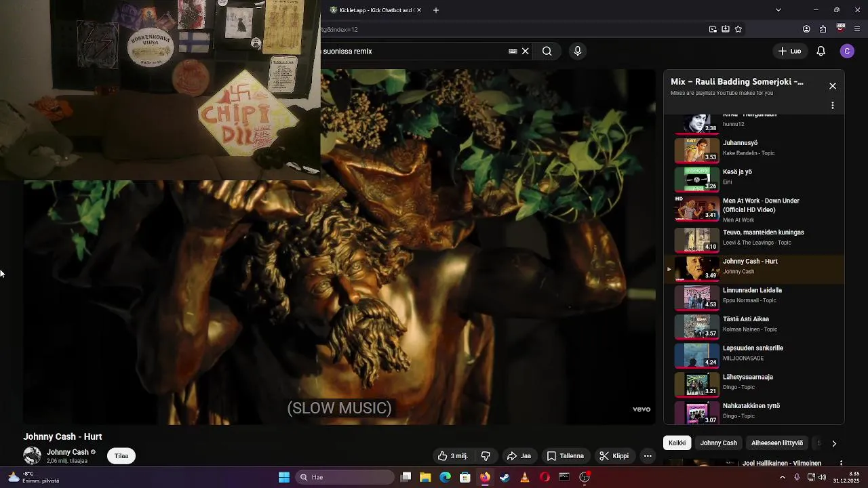868x488 pixels.
Task: Click the Luo create button
Action: coord(789,51)
